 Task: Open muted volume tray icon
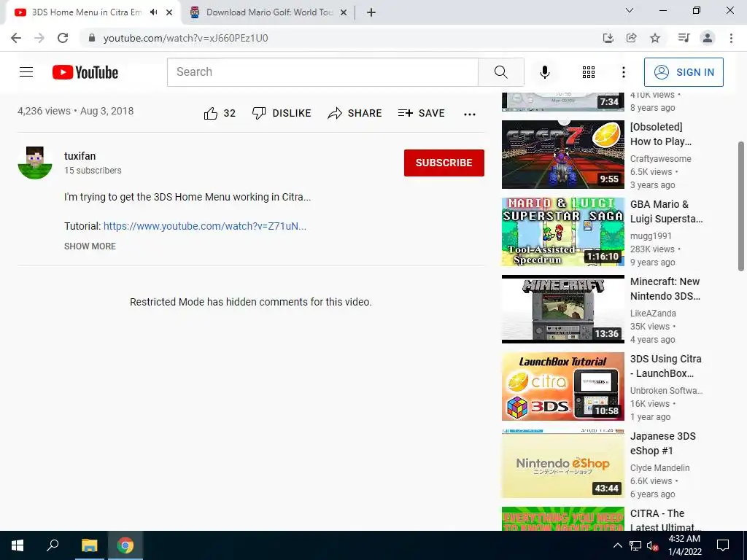(652, 545)
